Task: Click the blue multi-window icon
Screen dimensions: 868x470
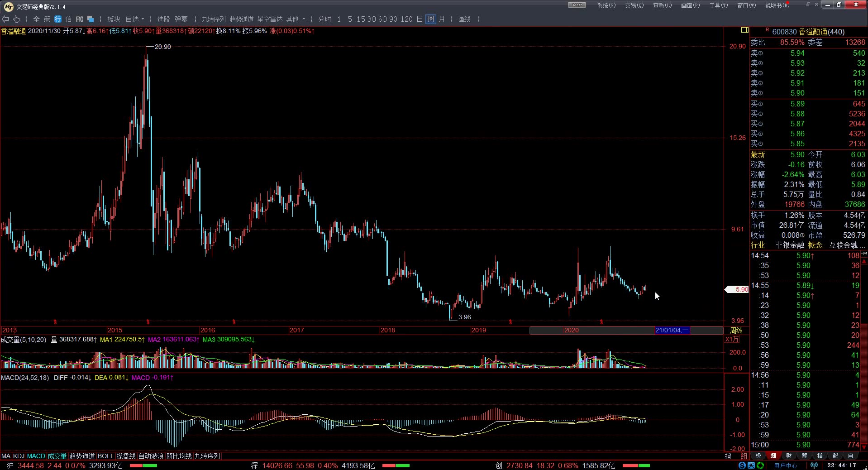Action: coord(91,19)
